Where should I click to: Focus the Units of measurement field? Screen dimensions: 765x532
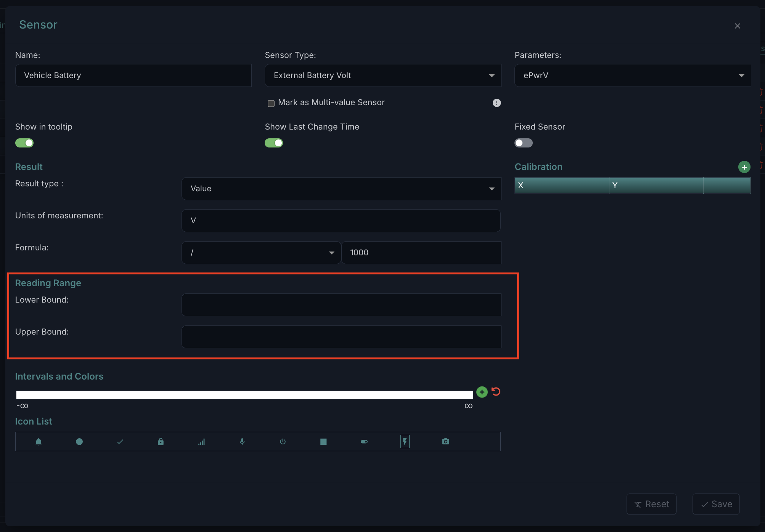click(x=341, y=221)
